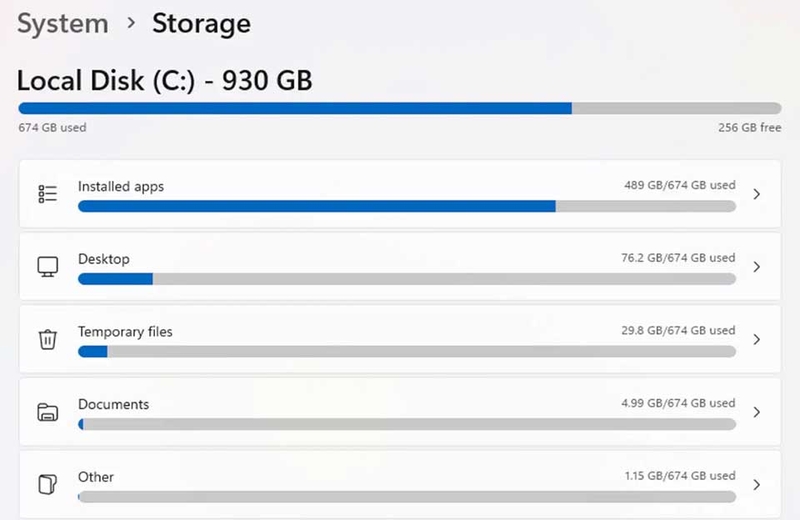
Task: Click the Documents folder icon
Action: 47,412
